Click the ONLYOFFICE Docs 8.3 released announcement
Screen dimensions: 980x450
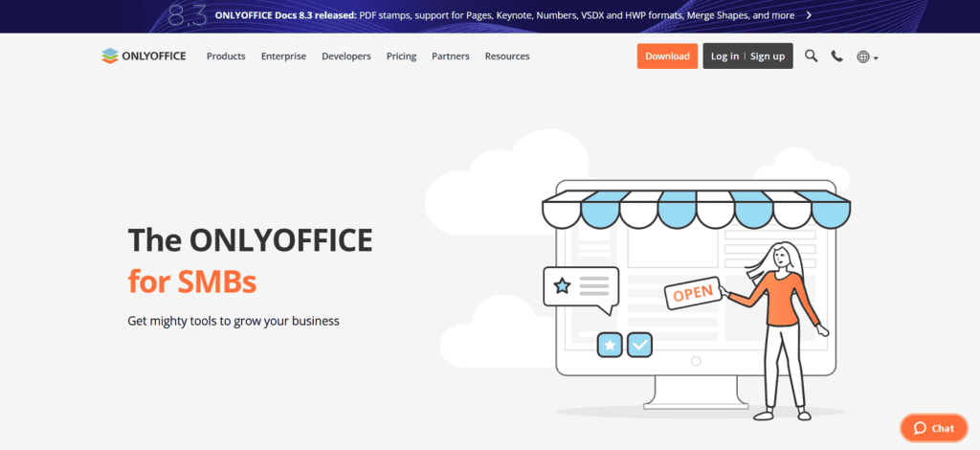click(504, 15)
